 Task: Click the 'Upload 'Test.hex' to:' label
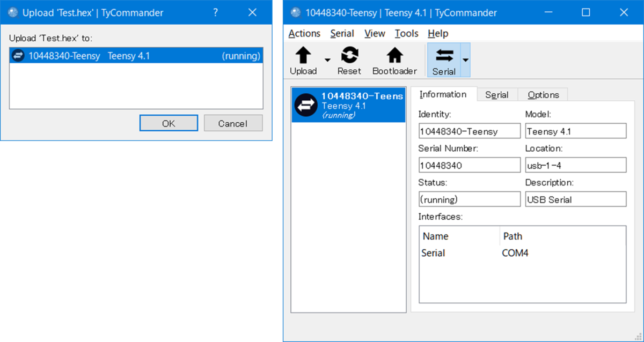pos(51,39)
